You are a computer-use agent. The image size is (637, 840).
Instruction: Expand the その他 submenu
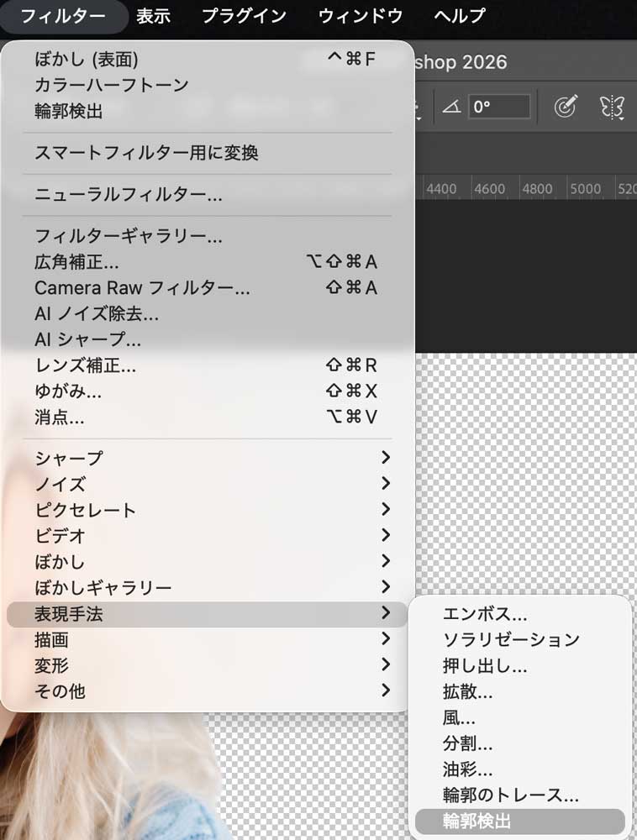pyautogui.click(x=208, y=691)
